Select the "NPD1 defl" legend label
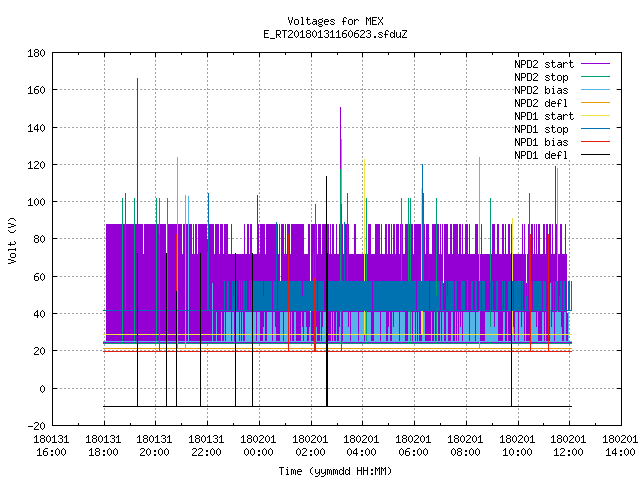This screenshot has height=480, width=640. (541, 155)
